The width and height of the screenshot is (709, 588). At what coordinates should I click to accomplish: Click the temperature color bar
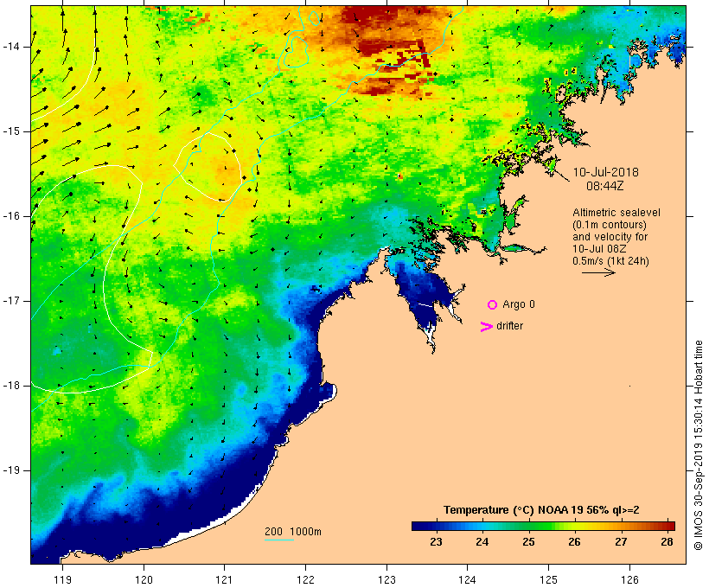coord(543,526)
